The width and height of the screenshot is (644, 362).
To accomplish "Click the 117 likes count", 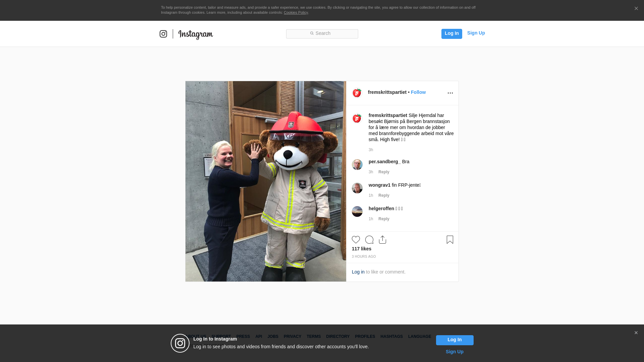I will click(x=362, y=249).
